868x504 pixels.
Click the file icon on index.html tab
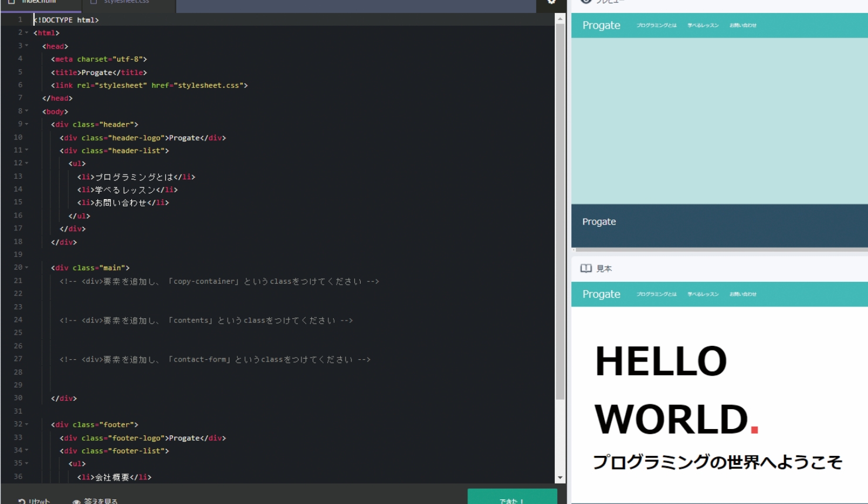11,2
